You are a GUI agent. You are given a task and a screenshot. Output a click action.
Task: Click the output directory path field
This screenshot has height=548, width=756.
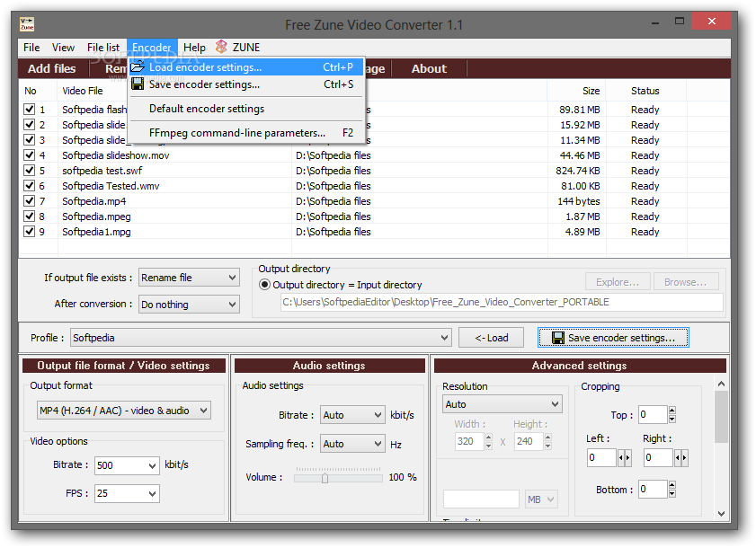coord(502,302)
